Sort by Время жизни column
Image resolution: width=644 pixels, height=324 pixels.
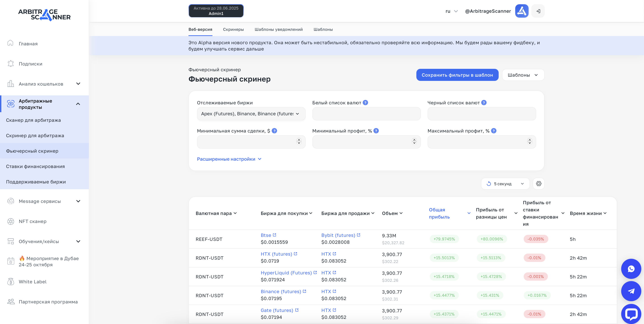[588, 213]
